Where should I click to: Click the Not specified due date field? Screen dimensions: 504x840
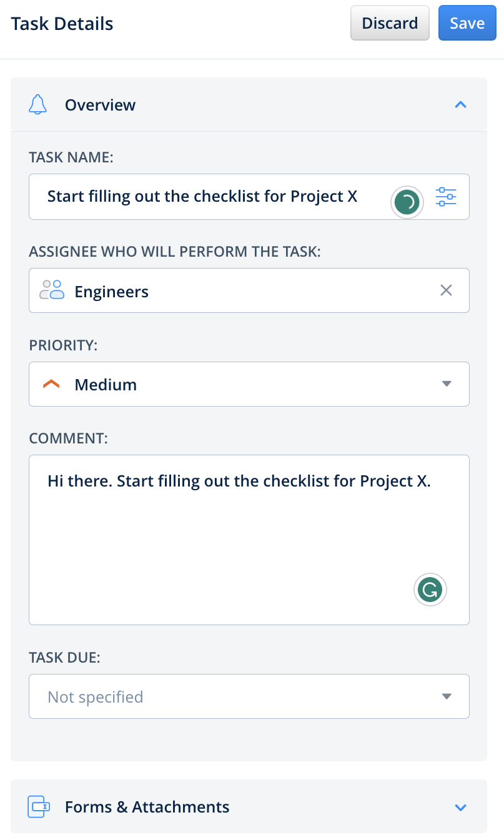[x=237, y=696]
